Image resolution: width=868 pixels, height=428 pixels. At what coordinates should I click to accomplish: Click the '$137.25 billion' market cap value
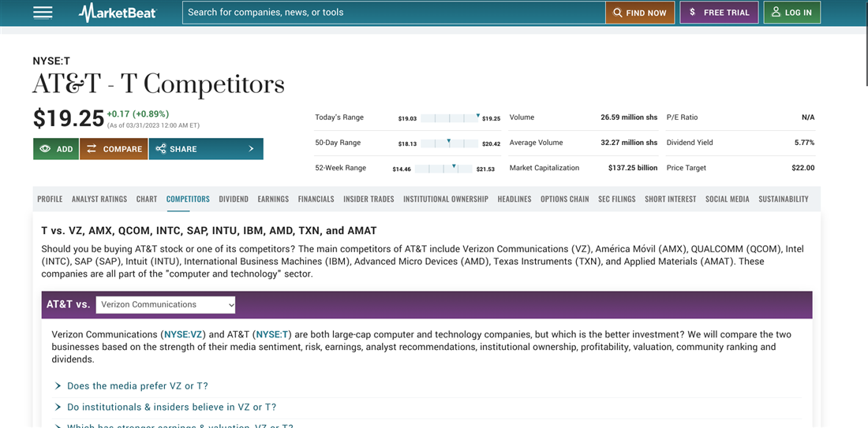point(633,168)
